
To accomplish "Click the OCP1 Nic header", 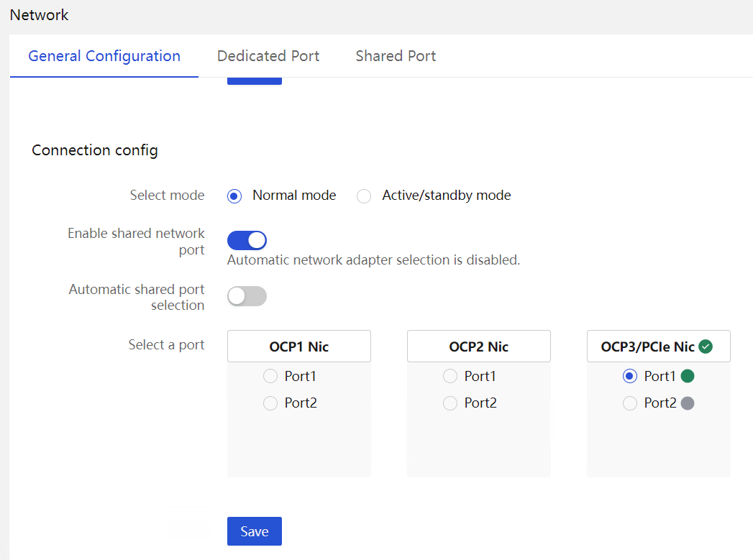I will (x=298, y=346).
